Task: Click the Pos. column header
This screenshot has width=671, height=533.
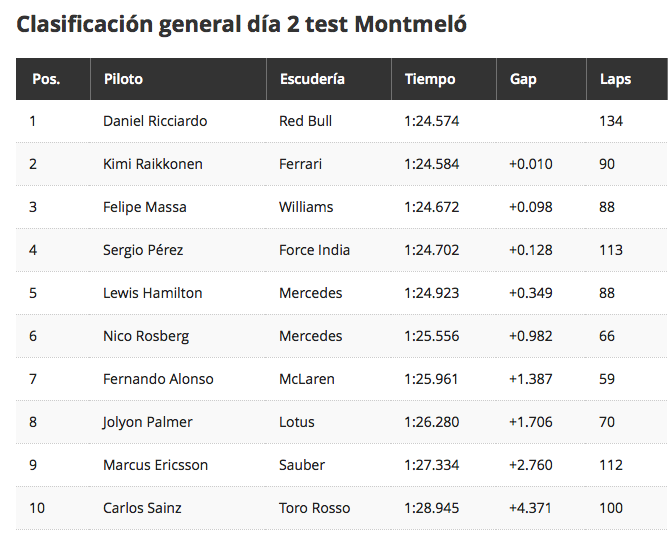Action: click(x=46, y=79)
